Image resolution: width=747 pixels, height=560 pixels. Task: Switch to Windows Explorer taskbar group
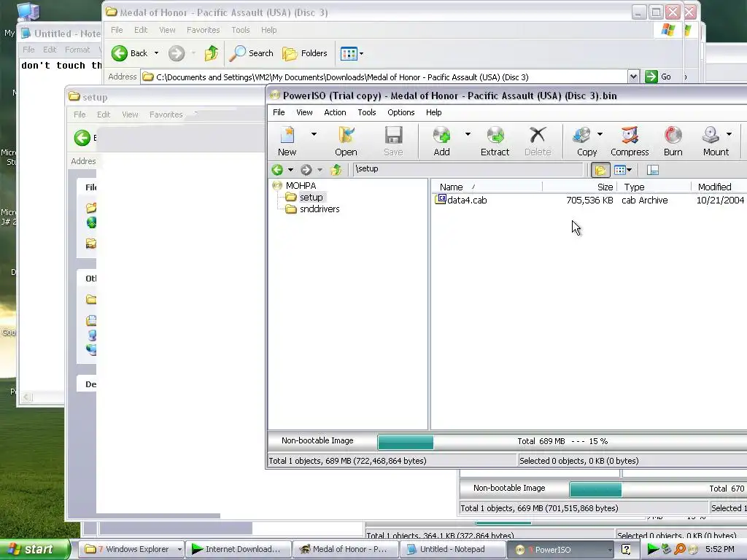pyautogui.click(x=131, y=550)
